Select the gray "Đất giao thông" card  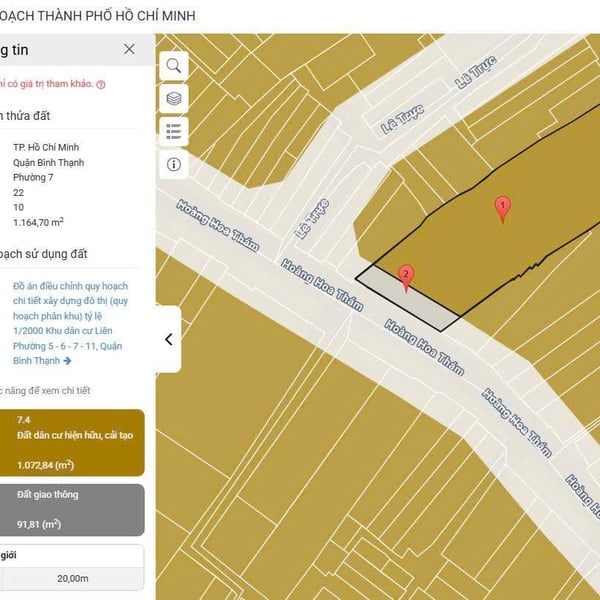click(72, 509)
